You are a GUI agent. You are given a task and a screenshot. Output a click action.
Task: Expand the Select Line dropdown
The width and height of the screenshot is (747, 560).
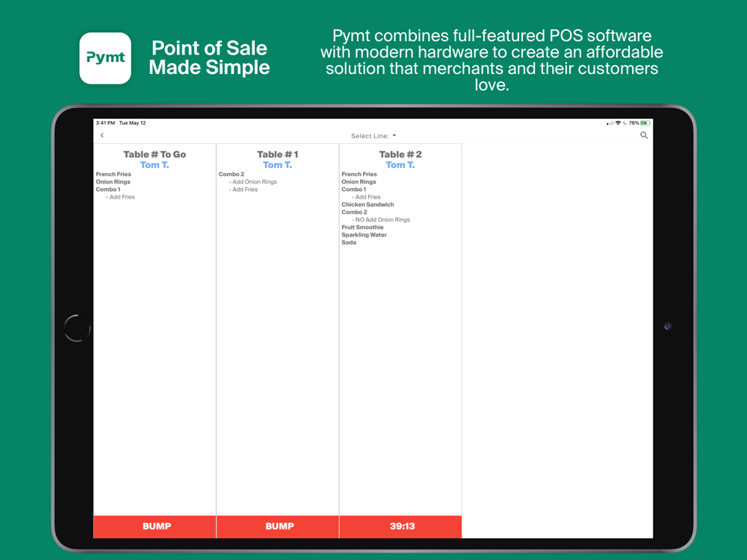coord(373,136)
